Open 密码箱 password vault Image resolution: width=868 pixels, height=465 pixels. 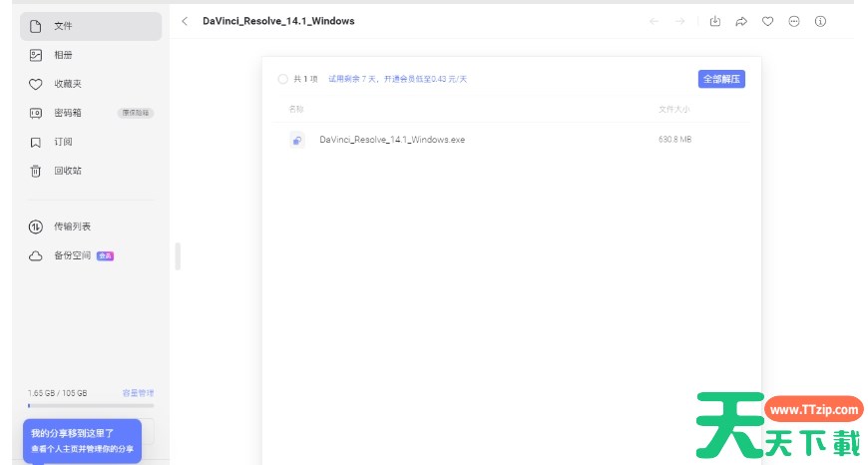click(68, 113)
